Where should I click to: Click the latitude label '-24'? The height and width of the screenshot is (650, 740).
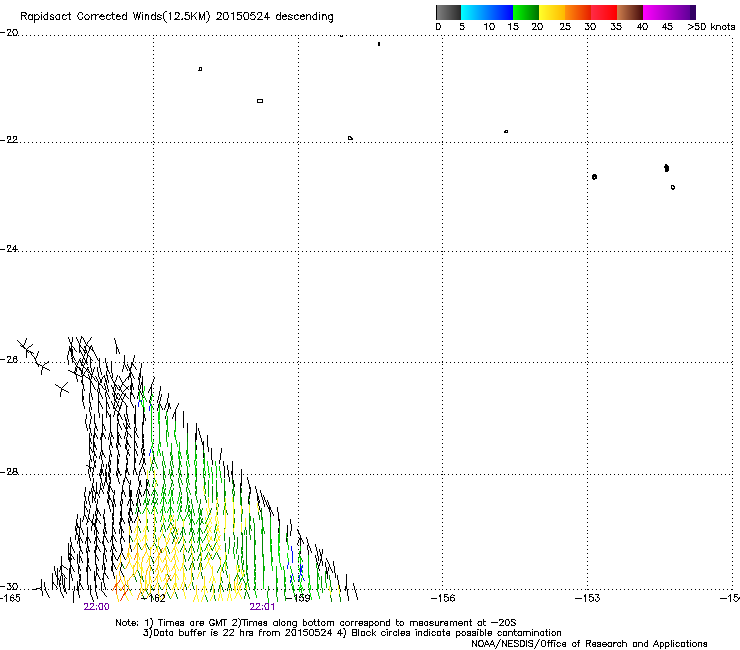pos(9,249)
